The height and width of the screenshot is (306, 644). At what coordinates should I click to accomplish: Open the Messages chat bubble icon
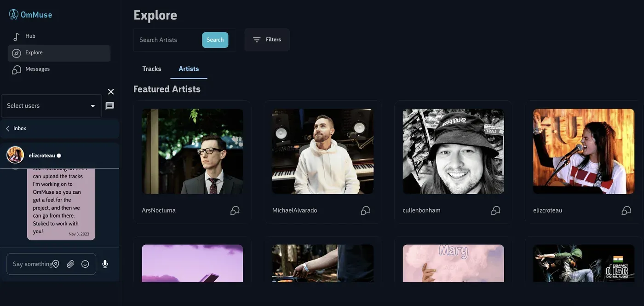click(17, 69)
